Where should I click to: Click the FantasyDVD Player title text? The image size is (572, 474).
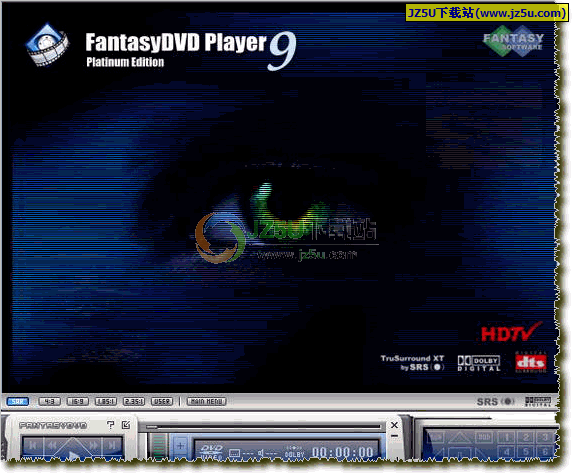(x=176, y=42)
